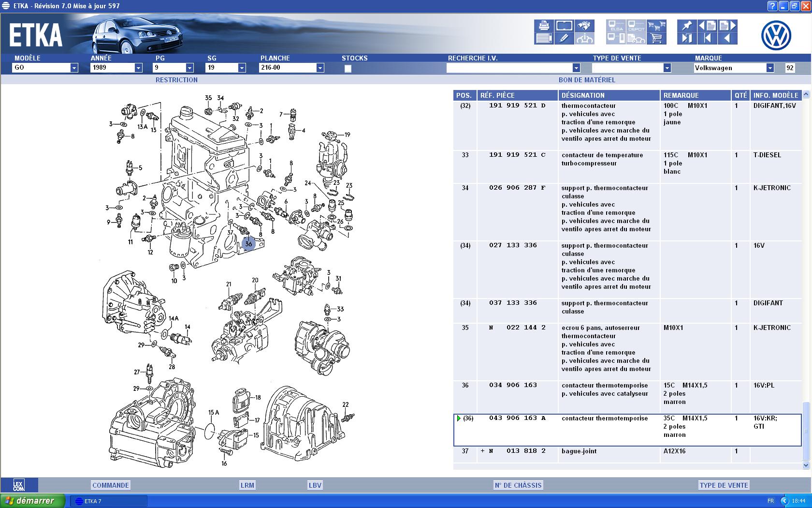Click the BON DE MATÉRIEL tab

point(587,80)
